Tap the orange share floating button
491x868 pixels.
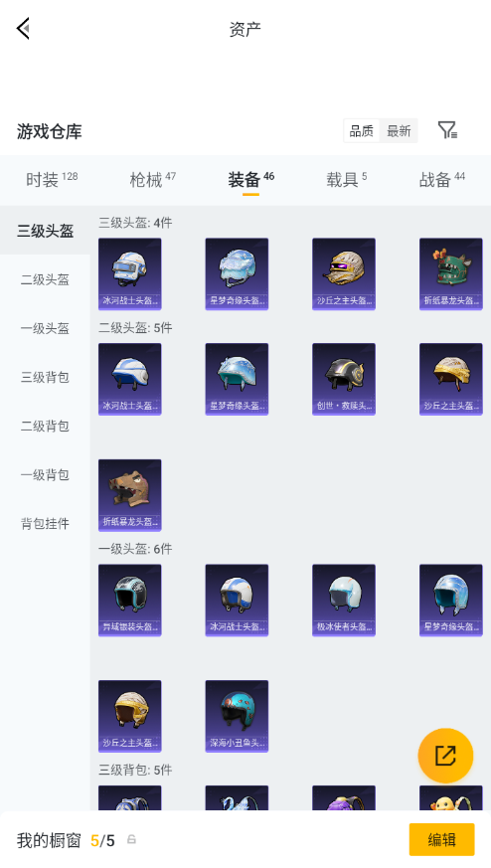pyautogui.click(x=445, y=756)
